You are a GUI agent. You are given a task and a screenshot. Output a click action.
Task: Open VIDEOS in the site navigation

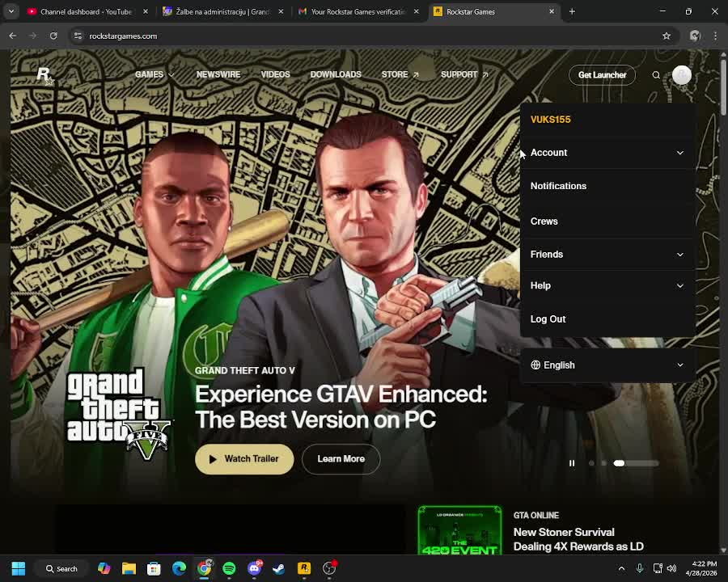point(275,74)
